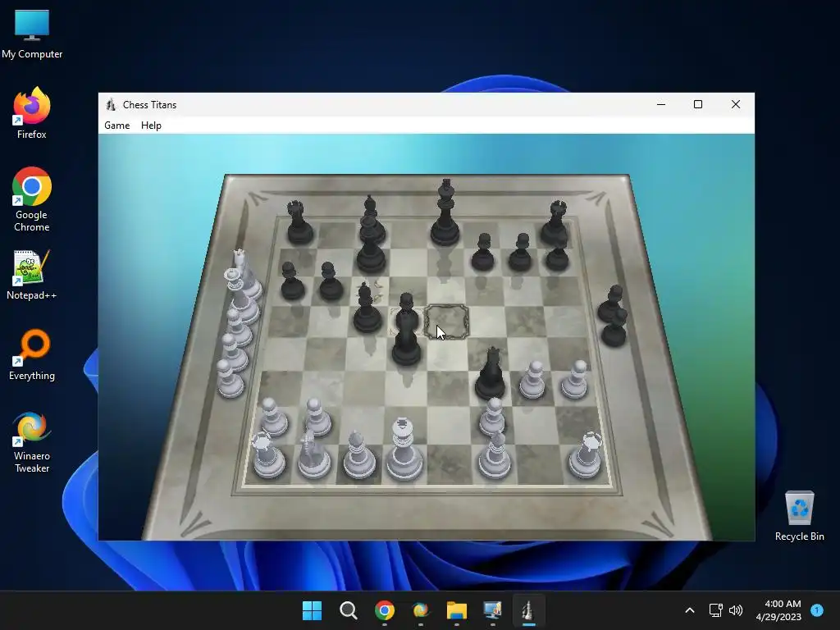The height and width of the screenshot is (630, 840).
Task: Expand the hidden system tray icons
Action: (690, 610)
